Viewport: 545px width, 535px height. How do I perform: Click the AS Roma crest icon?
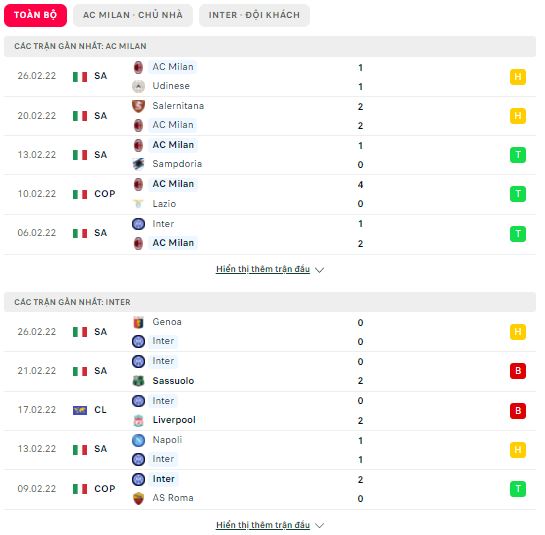pos(138,498)
